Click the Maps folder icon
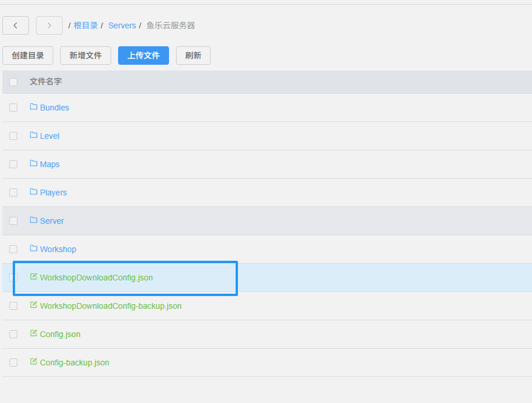Screen dimensions: 532x403 click(x=34, y=164)
